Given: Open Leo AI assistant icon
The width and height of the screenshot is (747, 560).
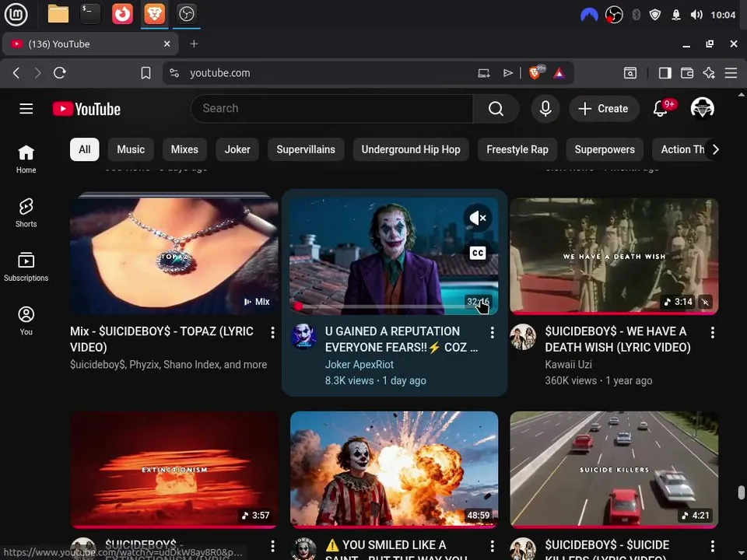Looking at the screenshot, I should pyautogui.click(x=709, y=73).
